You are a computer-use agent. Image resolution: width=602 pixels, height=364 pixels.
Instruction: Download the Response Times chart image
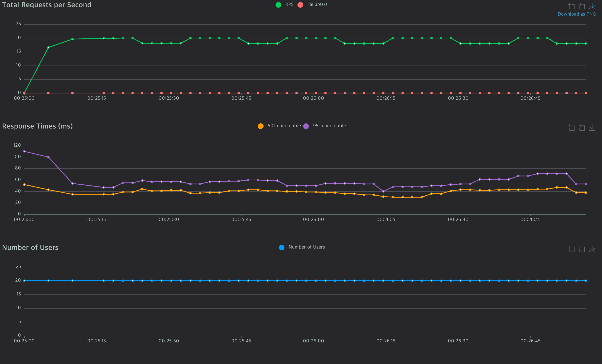tap(592, 128)
